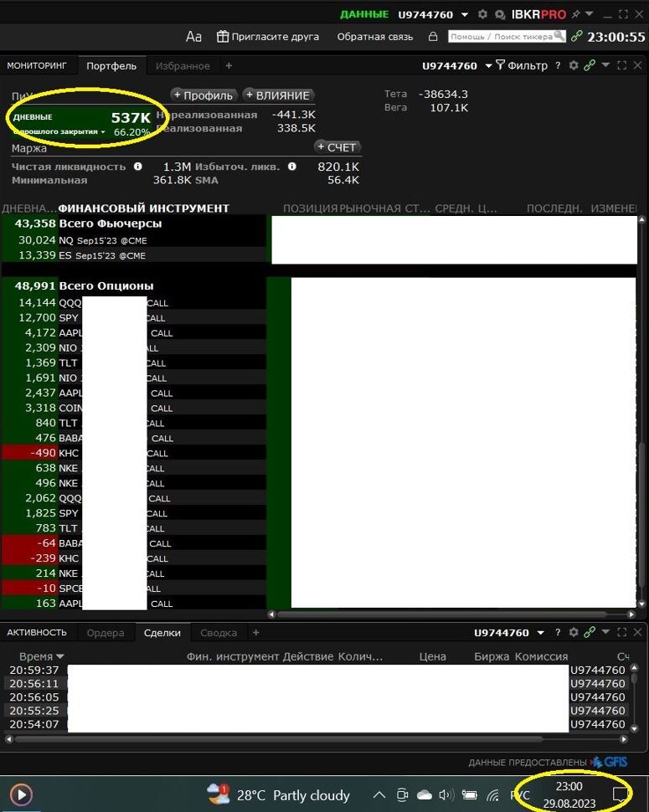Click the info icon beside Избыточ. ликв.

[292, 167]
